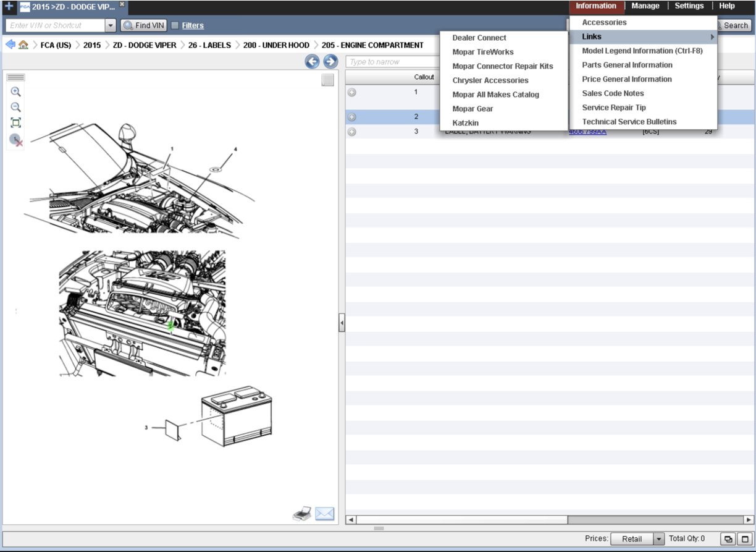The height and width of the screenshot is (552, 756).
Task: Fit diagram to window icon
Action: [16, 122]
